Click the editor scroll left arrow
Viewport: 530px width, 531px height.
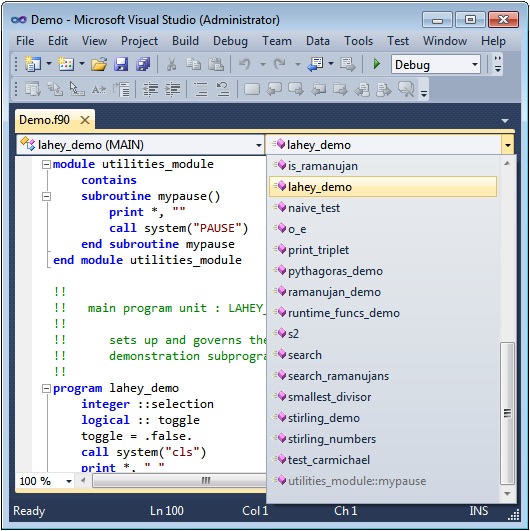83,481
